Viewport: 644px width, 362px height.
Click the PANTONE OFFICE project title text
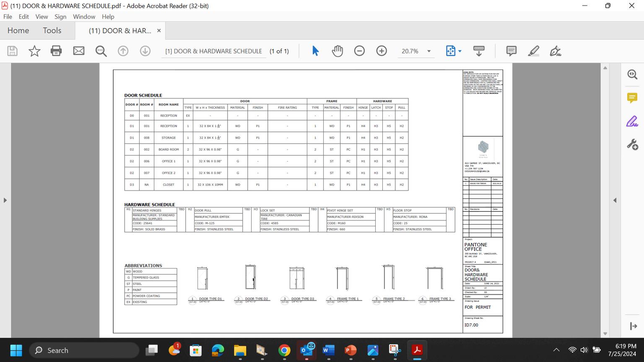tap(476, 247)
